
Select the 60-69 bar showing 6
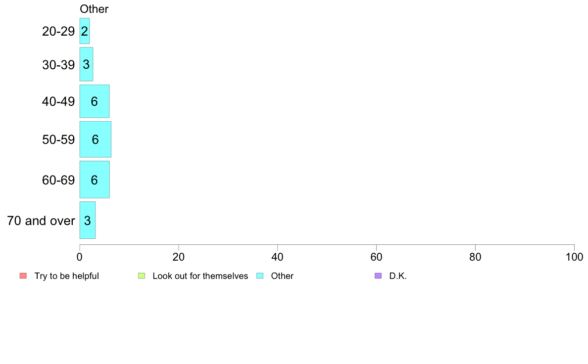(95, 180)
